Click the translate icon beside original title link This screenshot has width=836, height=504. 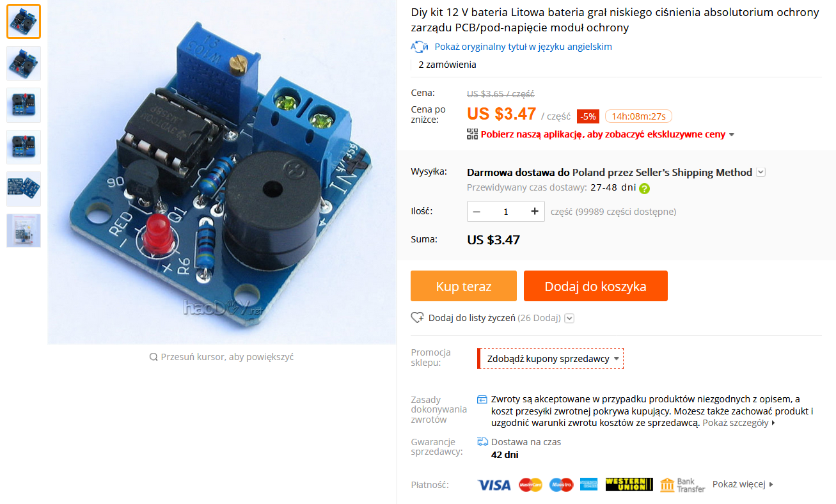[420, 47]
